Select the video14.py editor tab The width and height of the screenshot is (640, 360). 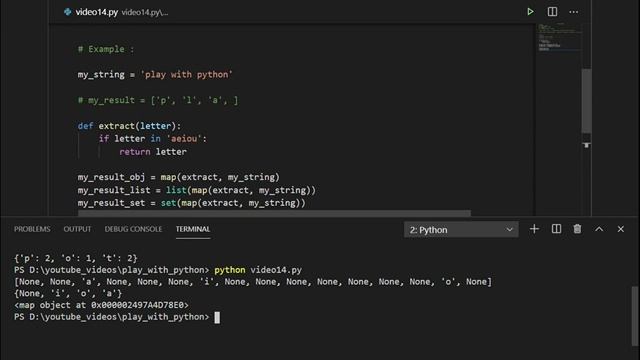pyautogui.click(x=97, y=12)
